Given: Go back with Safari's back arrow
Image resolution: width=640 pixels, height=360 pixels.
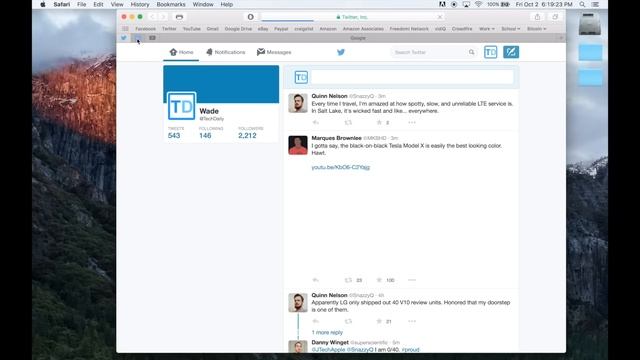Looking at the screenshot, I should pyautogui.click(x=152, y=17).
